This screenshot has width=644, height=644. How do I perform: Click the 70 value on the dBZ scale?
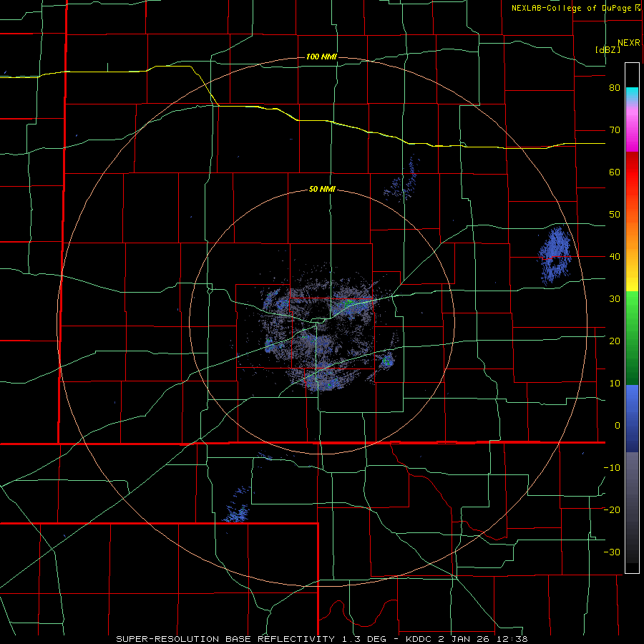tap(615, 130)
